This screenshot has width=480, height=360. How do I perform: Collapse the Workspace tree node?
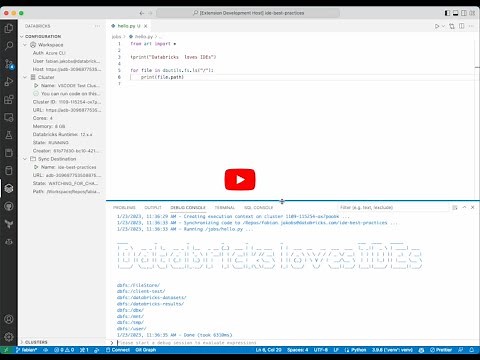coord(25,45)
